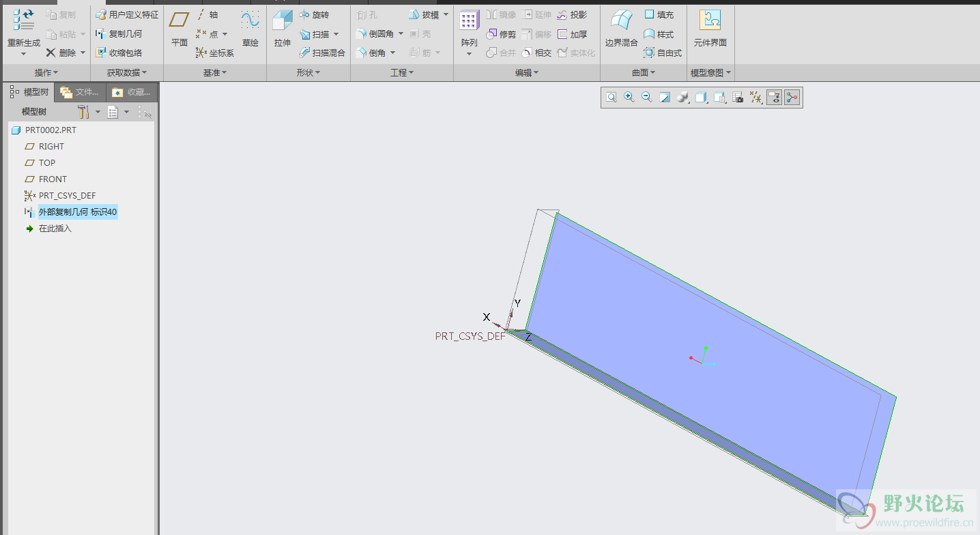Click the Delete (删除) command

(61, 53)
